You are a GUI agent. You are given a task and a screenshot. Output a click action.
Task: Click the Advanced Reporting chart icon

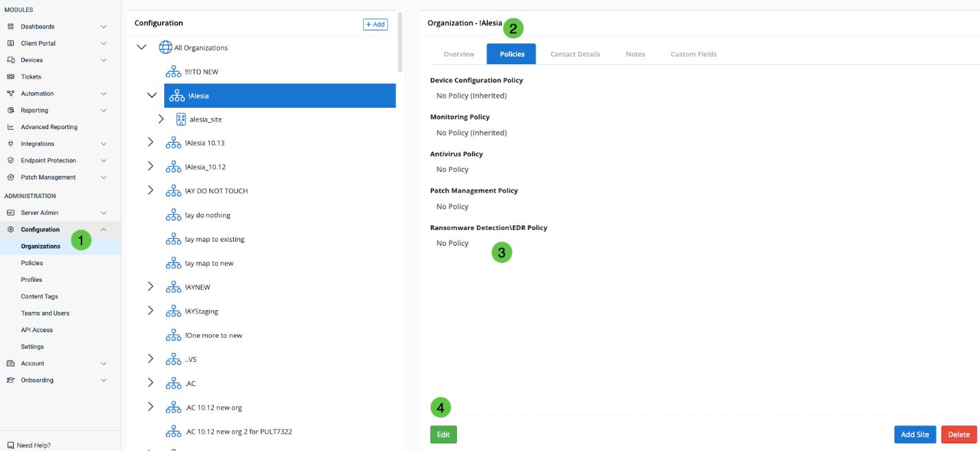[10, 127]
